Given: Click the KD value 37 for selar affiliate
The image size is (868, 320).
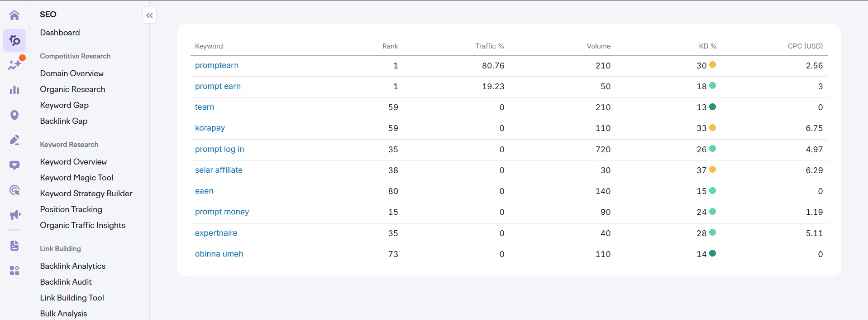Looking at the screenshot, I should click(x=701, y=170).
